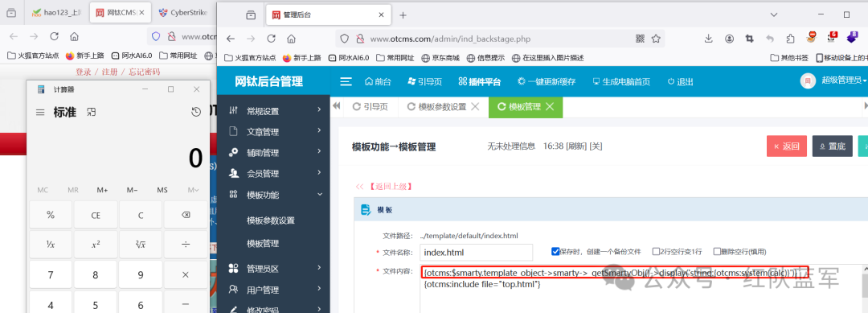Click the M+ memory key in Calculator

pos(102,190)
